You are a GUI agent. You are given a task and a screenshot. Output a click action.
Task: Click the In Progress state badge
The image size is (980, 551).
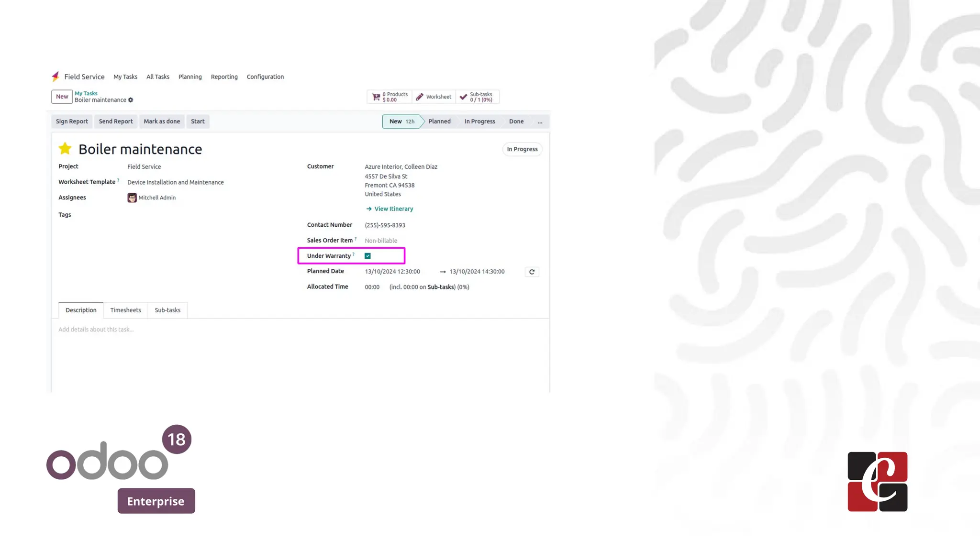click(x=522, y=149)
